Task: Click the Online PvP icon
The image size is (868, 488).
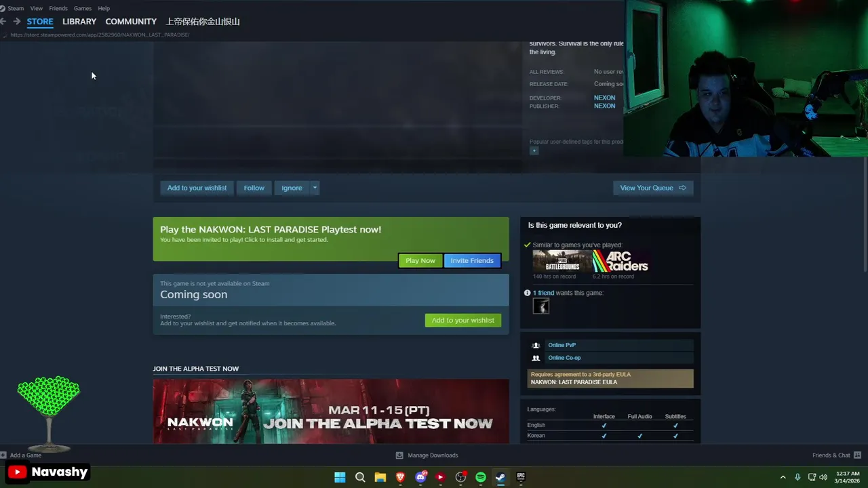Action: pyautogui.click(x=536, y=345)
